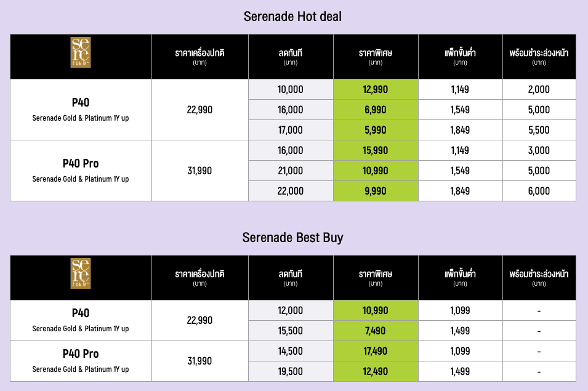588x391 pixels.
Task: Click the green 17,490 special price cell
Action: click(376, 351)
